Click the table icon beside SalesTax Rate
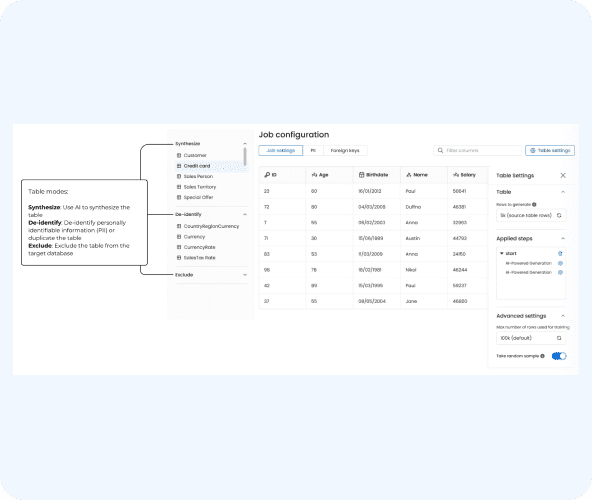The width and height of the screenshot is (592, 500). pos(179,258)
